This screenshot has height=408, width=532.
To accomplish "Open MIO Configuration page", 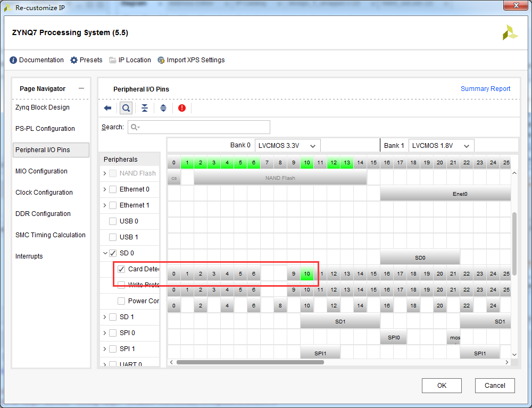I will click(41, 171).
